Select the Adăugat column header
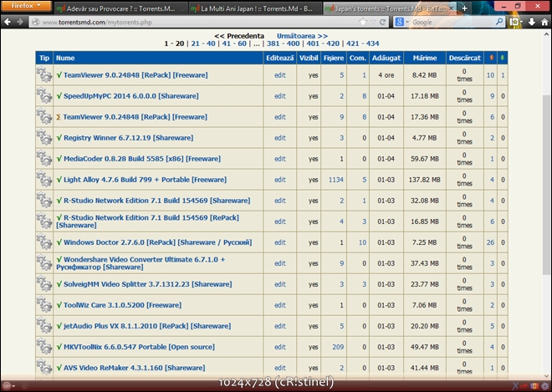Screen dimensions: 552x392 point(386,58)
